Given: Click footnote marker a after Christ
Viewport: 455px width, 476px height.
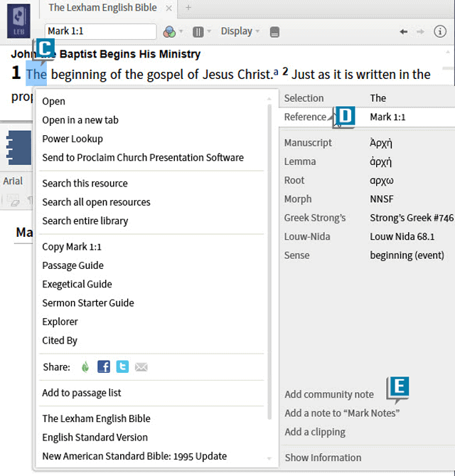Looking at the screenshot, I should [276, 72].
